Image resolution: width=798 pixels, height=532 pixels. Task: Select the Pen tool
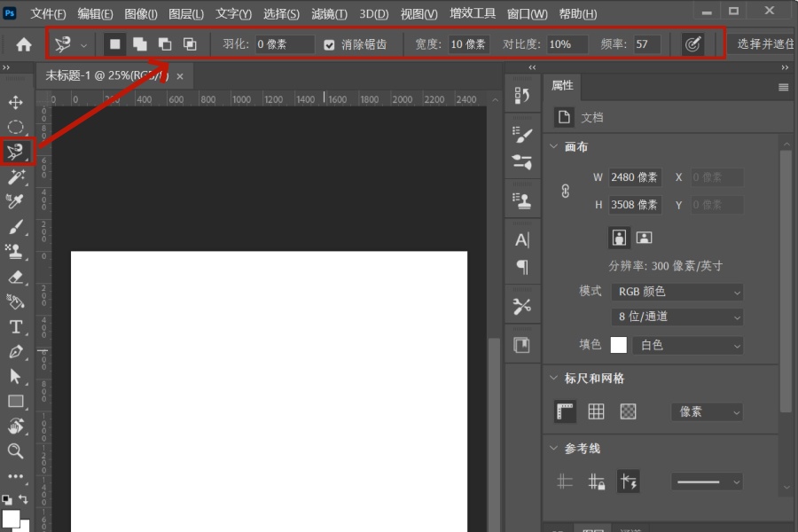(15, 352)
